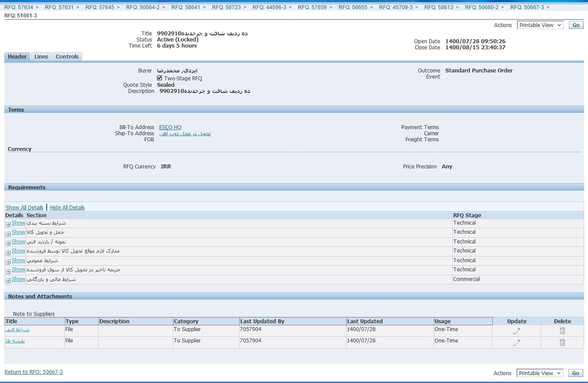Open the Ship-To Address link
588x383 pixels.
pos(185,133)
